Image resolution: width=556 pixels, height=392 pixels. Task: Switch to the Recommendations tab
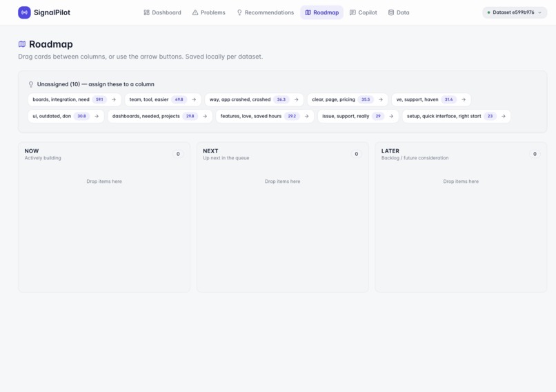tap(265, 12)
